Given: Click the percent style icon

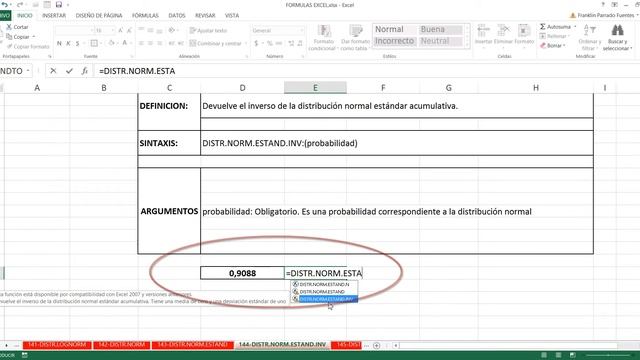Looking at the screenshot, I should (x=269, y=43).
